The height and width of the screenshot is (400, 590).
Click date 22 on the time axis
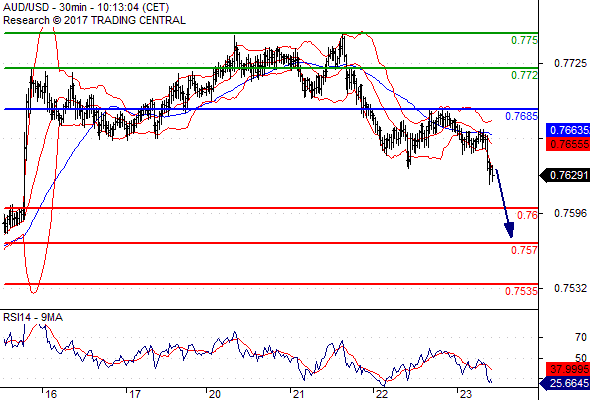(382, 394)
